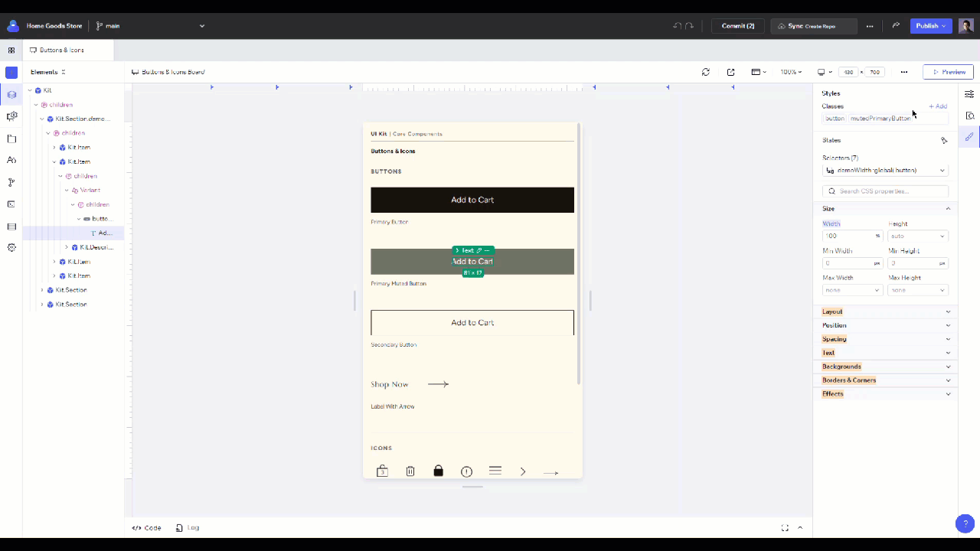Open the properties sliders panel icon
980x551 pixels.
[969, 94]
